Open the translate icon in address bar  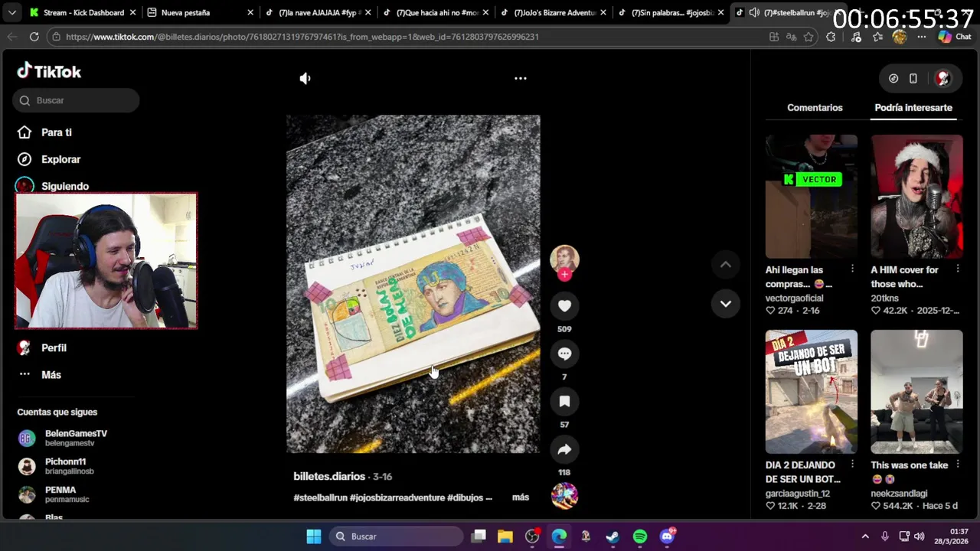791,37
